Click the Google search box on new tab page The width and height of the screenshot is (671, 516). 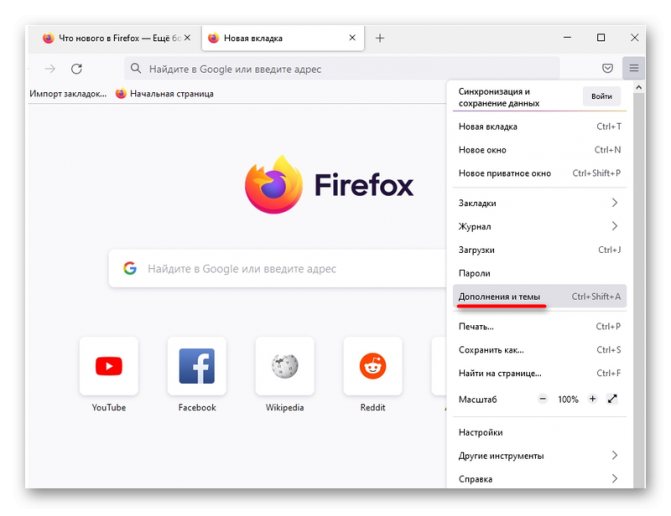(x=278, y=268)
